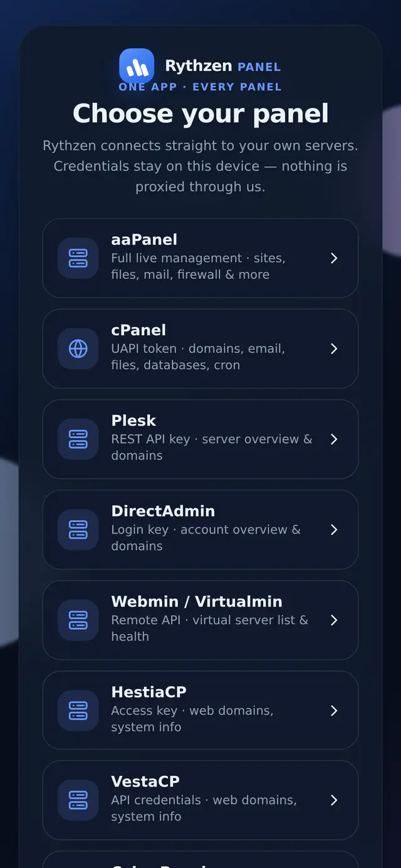Click the VestaCP server icon

tap(78, 800)
